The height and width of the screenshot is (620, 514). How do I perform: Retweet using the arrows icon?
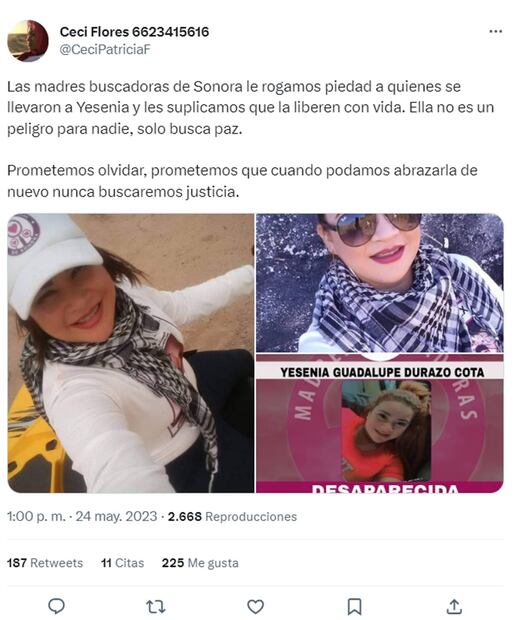click(x=156, y=606)
